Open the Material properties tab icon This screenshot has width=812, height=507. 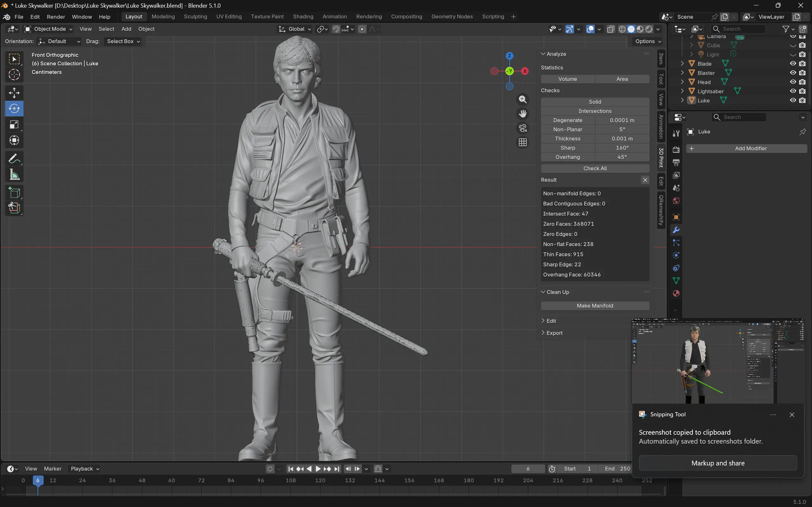676,293
